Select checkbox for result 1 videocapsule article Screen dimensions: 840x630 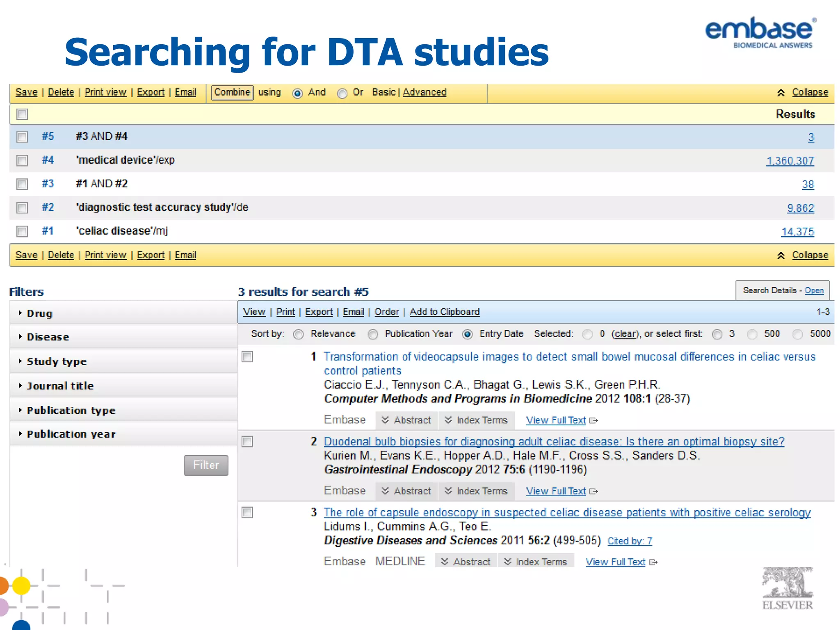tap(247, 357)
